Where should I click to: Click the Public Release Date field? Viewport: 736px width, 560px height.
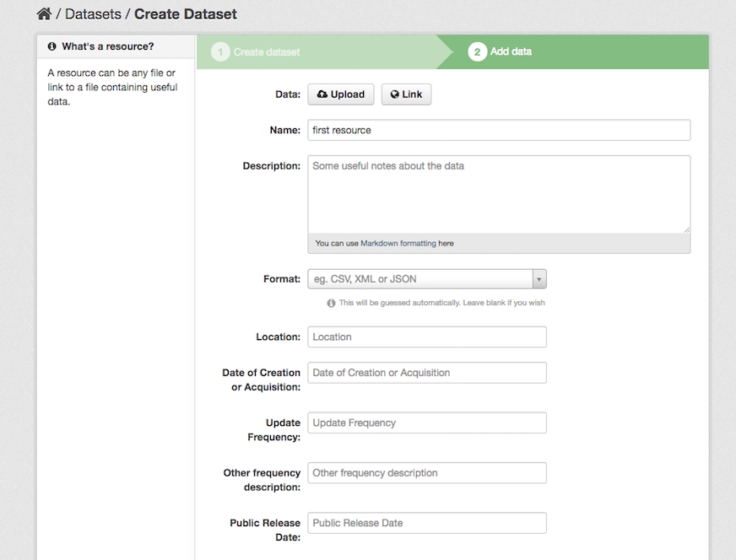[426, 523]
